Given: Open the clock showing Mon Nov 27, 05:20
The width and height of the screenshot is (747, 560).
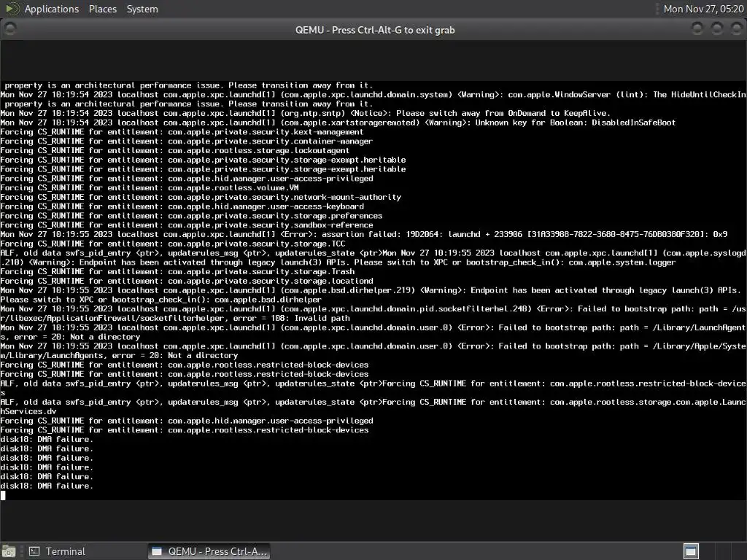Looking at the screenshot, I should 703,9.
